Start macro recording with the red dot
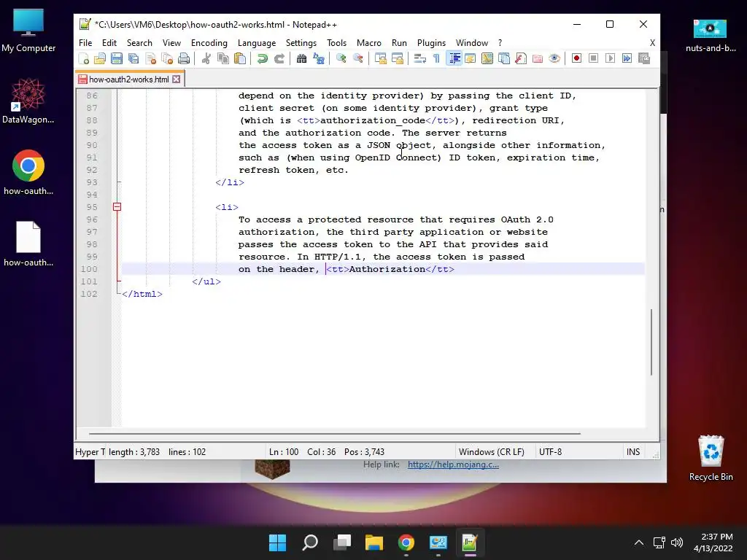The height and width of the screenshot is (560, 747). (x=576, y=58)
